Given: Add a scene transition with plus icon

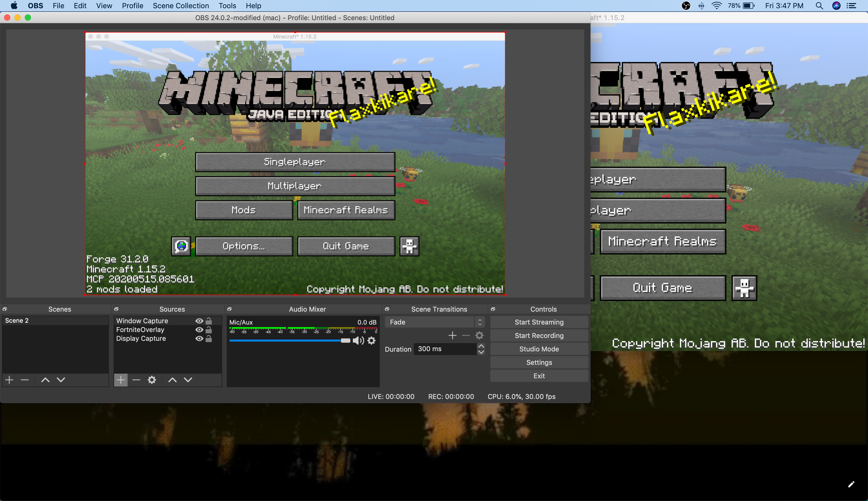Looking at the screenshot, I should pos(452,335).
